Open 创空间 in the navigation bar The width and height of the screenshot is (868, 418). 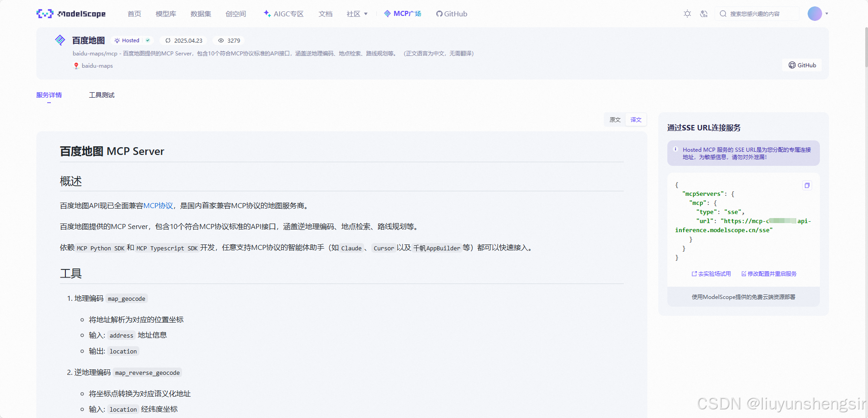[x=236, y=14]
